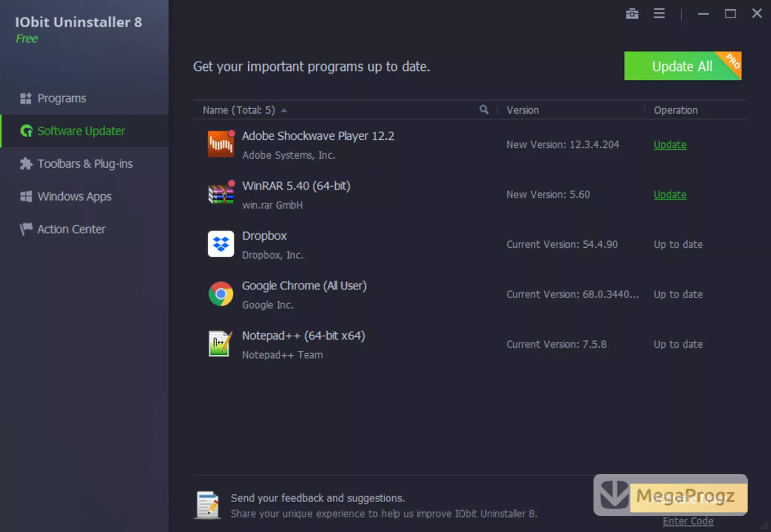This screenshot has width=771, height=532.
Task: Select Google Chrome (All User) name
Action: coord(304,286)
